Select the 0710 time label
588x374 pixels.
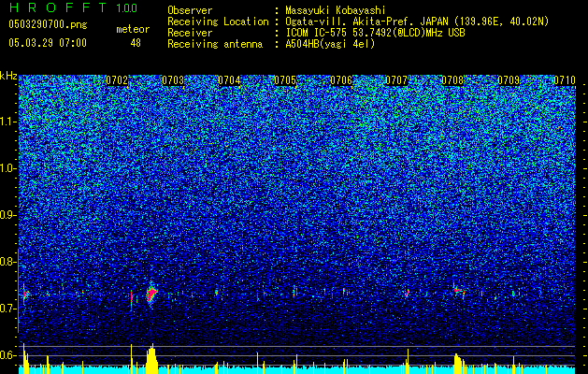pos(565,80)
